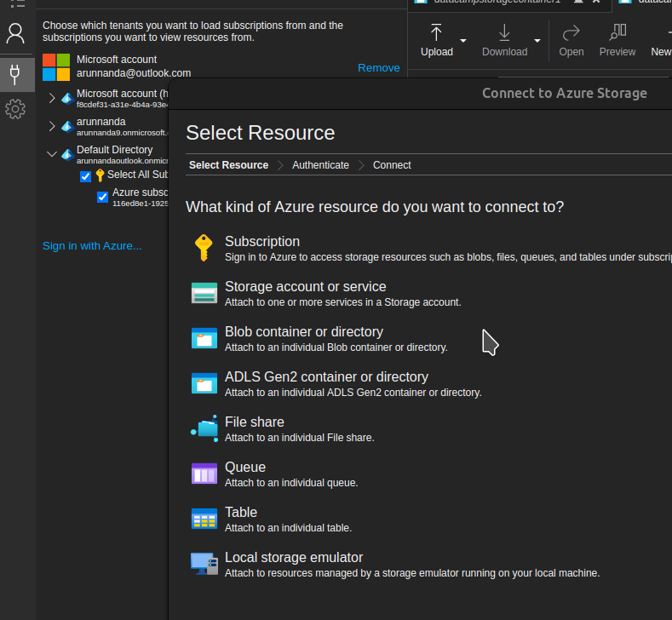672x620 pixels.
Task: Open the Download dropdown arrow
Action: [x=537, y=41]
